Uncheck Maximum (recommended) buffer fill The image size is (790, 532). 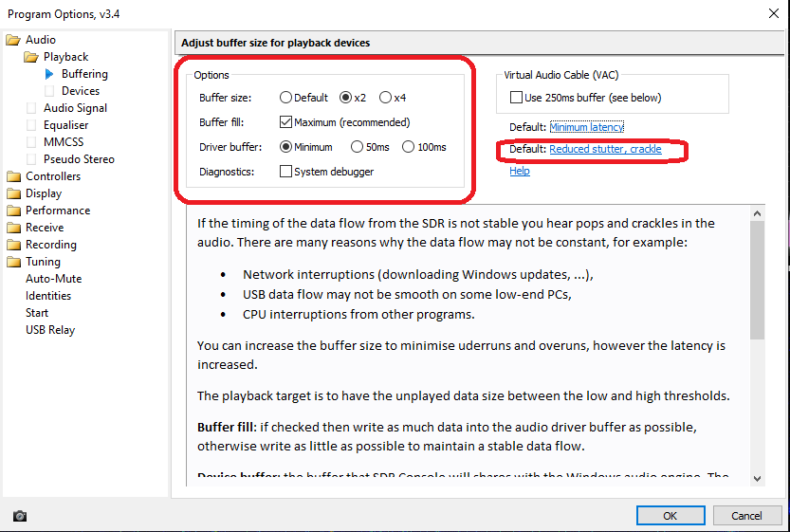tap(285, 122)
